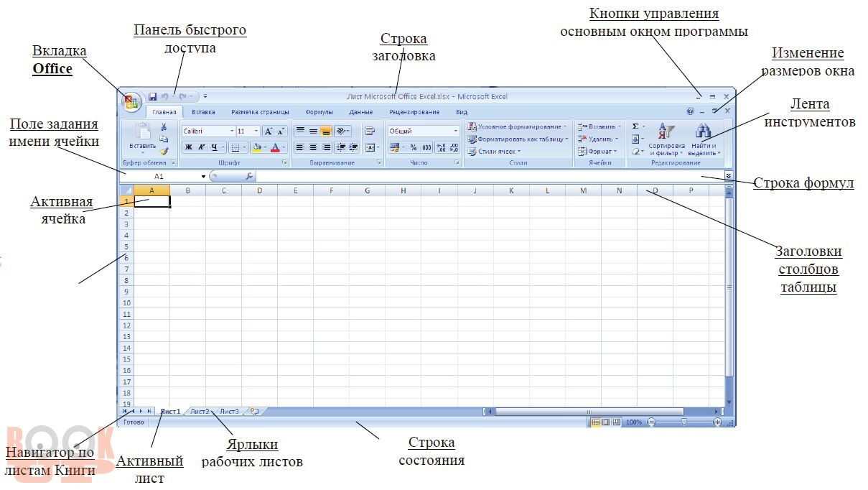Open Условное форматирование menu

[518, 126]
